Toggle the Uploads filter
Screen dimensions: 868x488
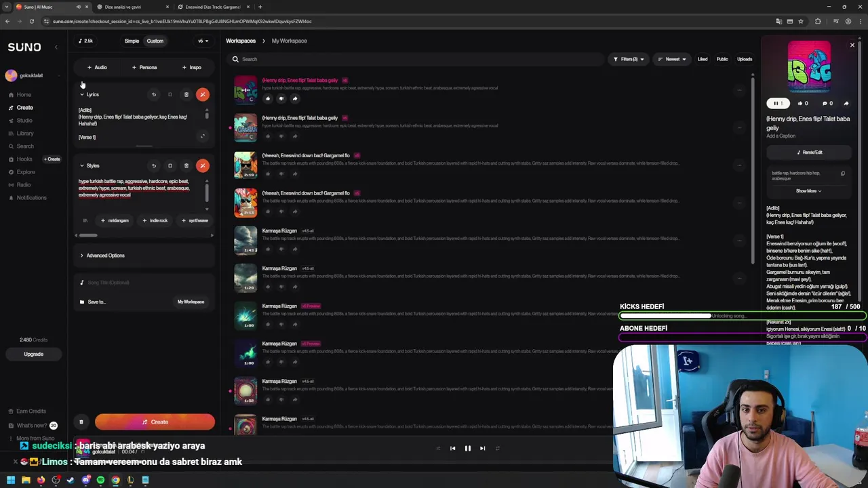tap(745, 59)
